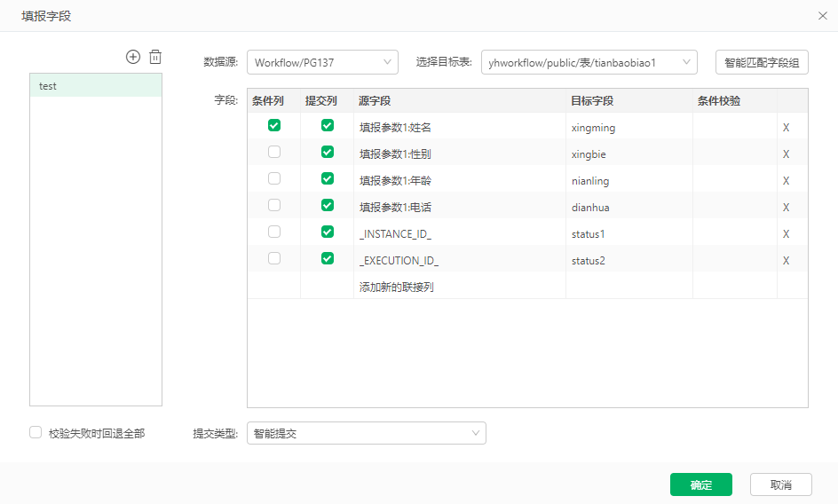The width and height of the screenshot is (838, 504).
Task: Remove the xingming row with X
Action: [x=786, y=128]
